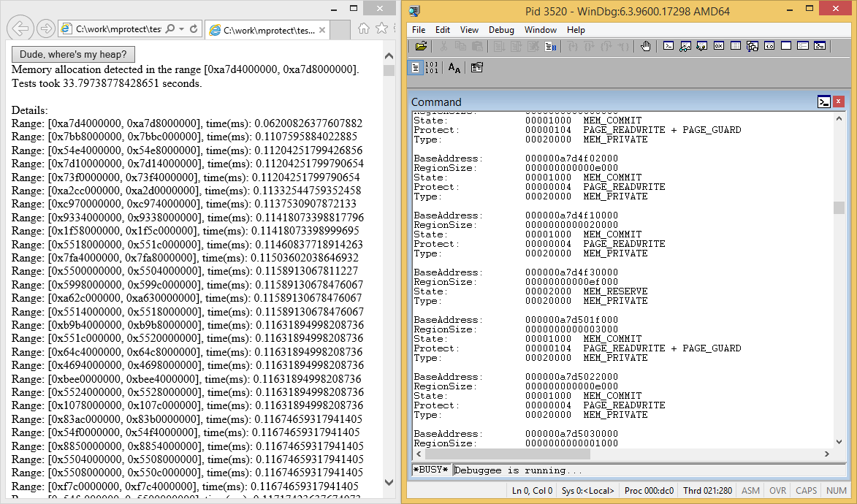
Task: Open the Call Stack window icon
Action: point(752,46)
